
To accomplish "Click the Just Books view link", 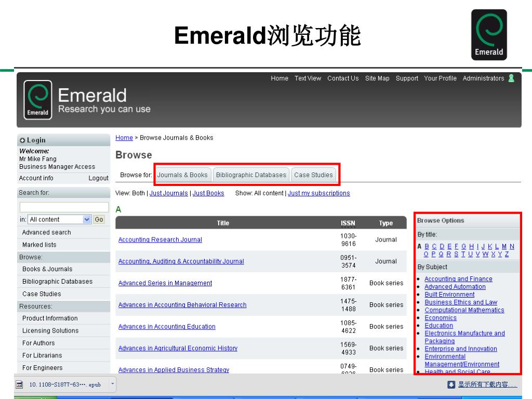I will coord(208,193).
